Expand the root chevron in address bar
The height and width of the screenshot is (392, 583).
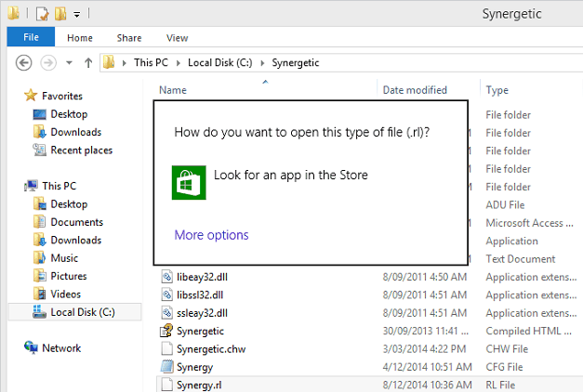(125, 63)
